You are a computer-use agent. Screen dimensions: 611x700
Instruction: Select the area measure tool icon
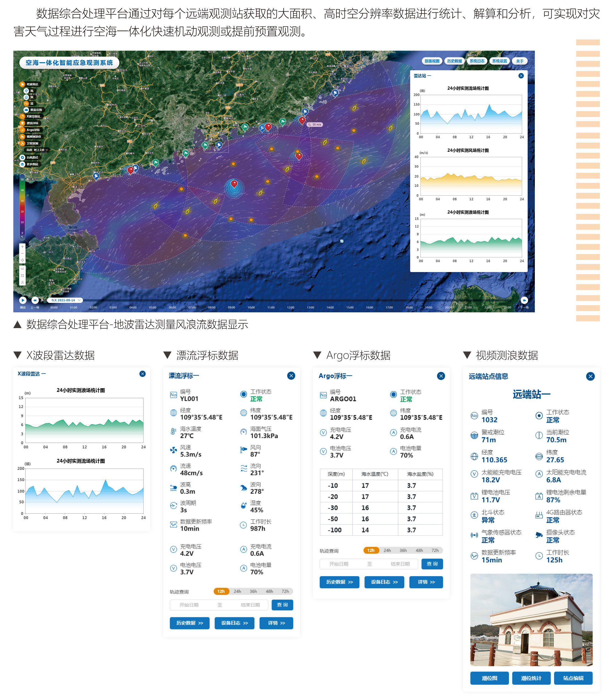pos(22,275)
